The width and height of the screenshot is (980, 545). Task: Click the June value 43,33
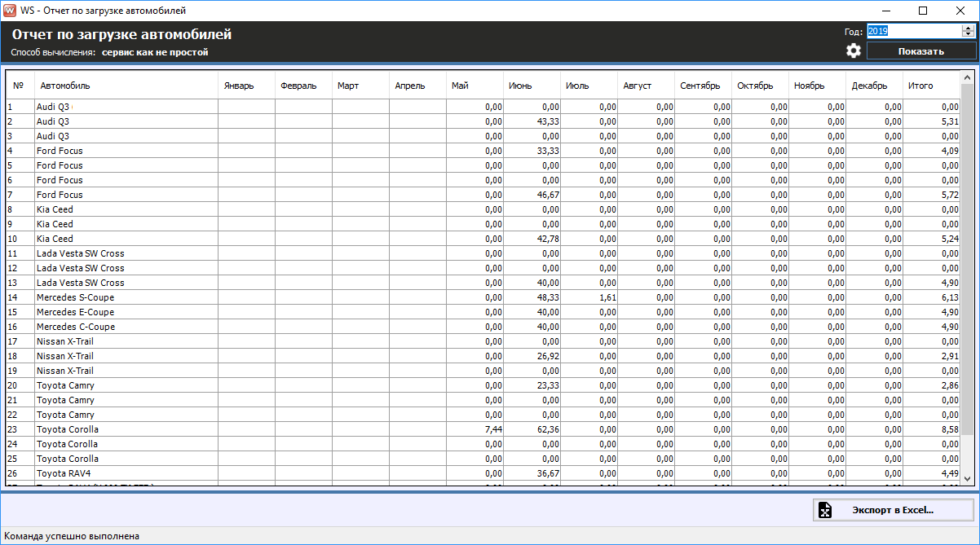tap(548, 121)
